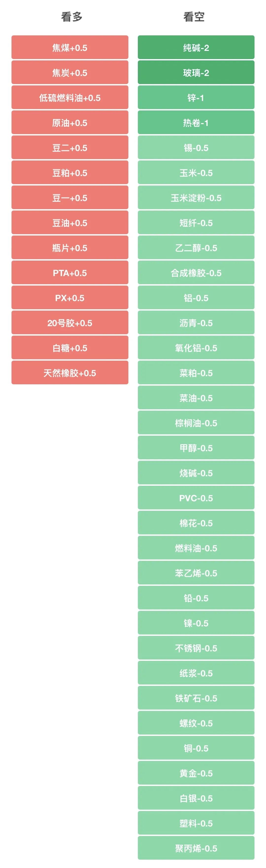The height and width of the screenshot is (868, 266).
Task: Click the 黄金-0.5 tile
Action: (x=196, y=773)
